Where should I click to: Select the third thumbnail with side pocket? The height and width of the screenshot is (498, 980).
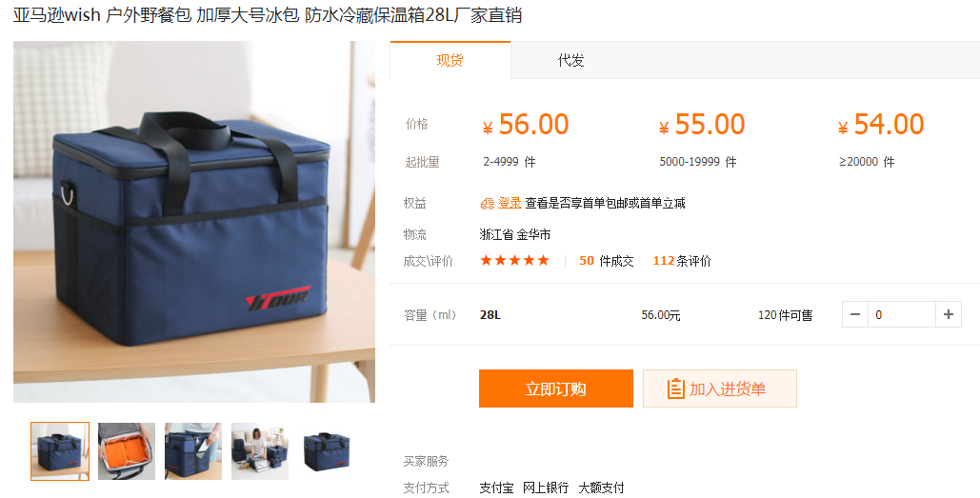click(x=193, y=451)
